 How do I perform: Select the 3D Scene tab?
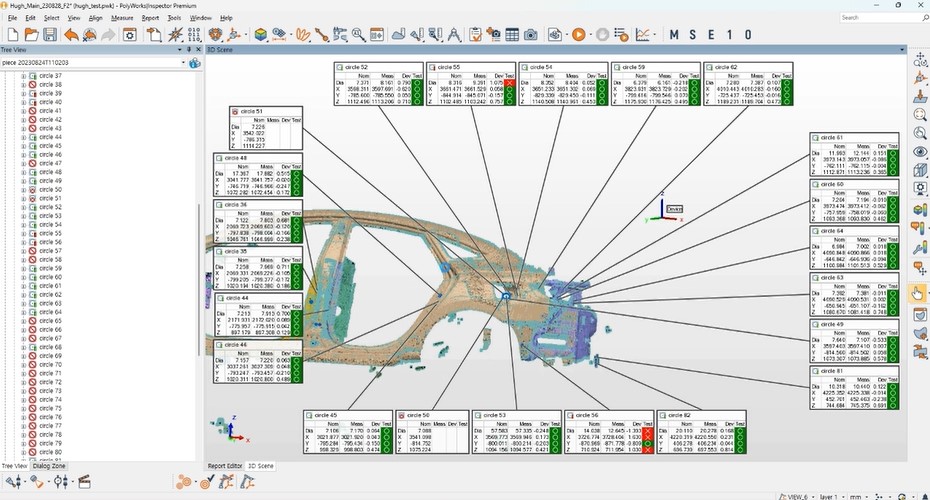(260, 466)
